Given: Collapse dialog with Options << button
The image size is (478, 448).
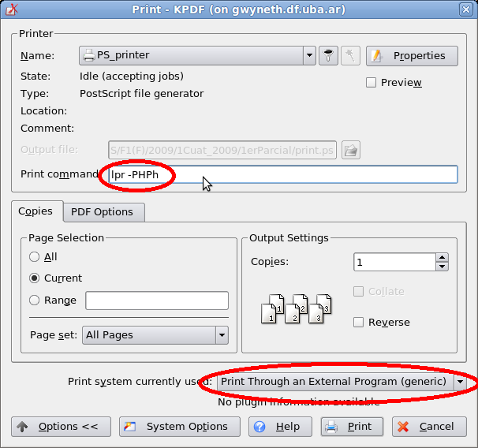Looking at the screenshot, I should click(x=62, y=427).
